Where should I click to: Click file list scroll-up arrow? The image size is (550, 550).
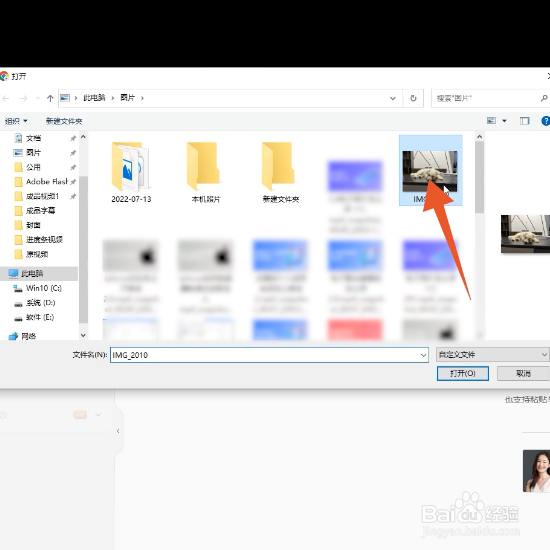coord(479,137)
